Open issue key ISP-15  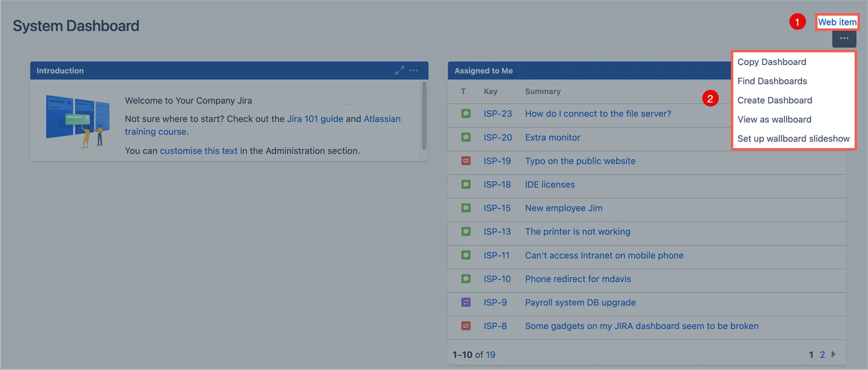pyautogui.click(x=497, y=208)
